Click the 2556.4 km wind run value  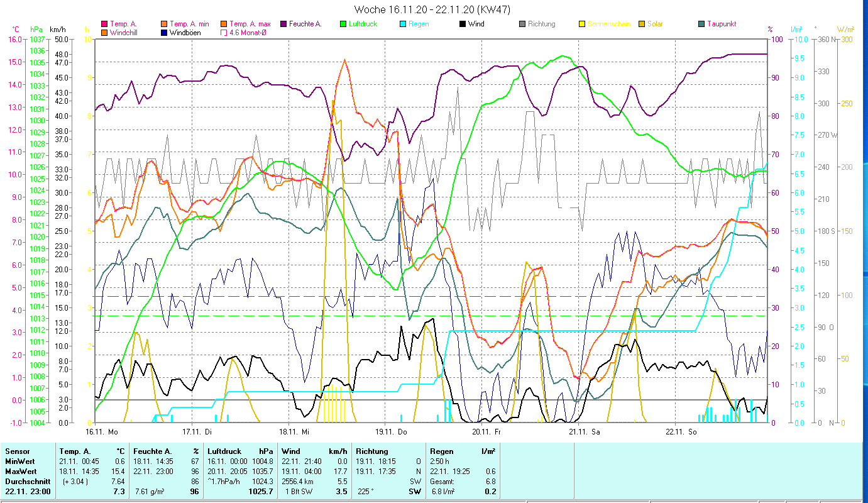coord(298,482)
